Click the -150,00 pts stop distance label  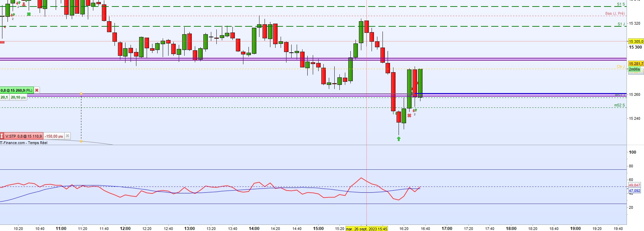pos(54,136)
